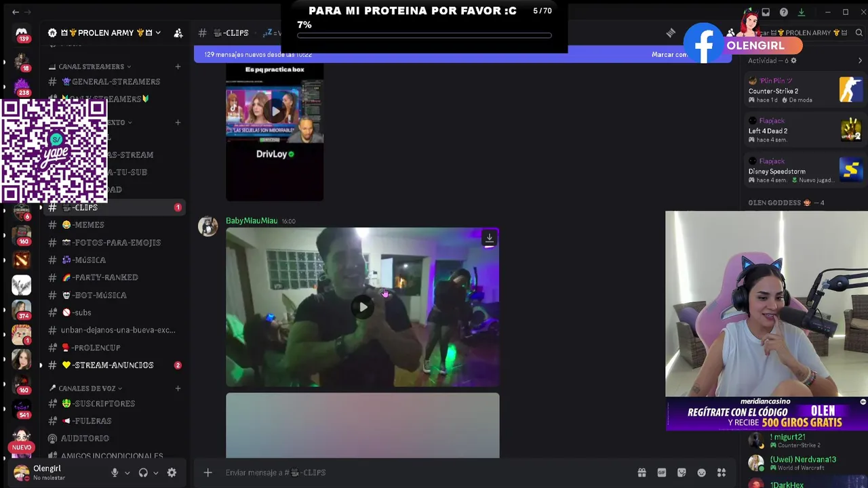Join the AUDITORIO stage channel
Screen dimensions: 868x488
pyautogui.click(x=115, y=439)
